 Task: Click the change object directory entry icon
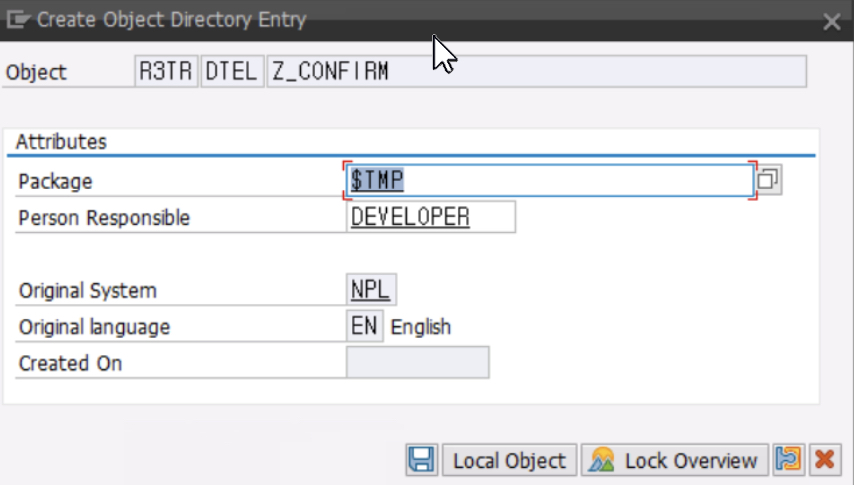click(789, 459)
